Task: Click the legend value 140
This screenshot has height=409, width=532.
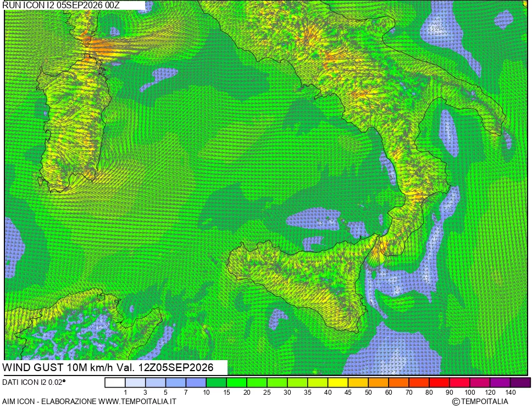Action: (x=510, y=393)
